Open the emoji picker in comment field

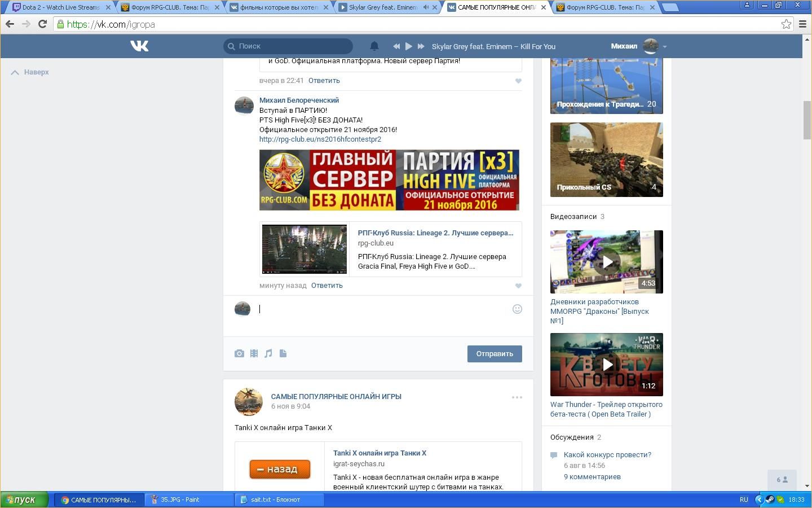click(x=517, y=309)
